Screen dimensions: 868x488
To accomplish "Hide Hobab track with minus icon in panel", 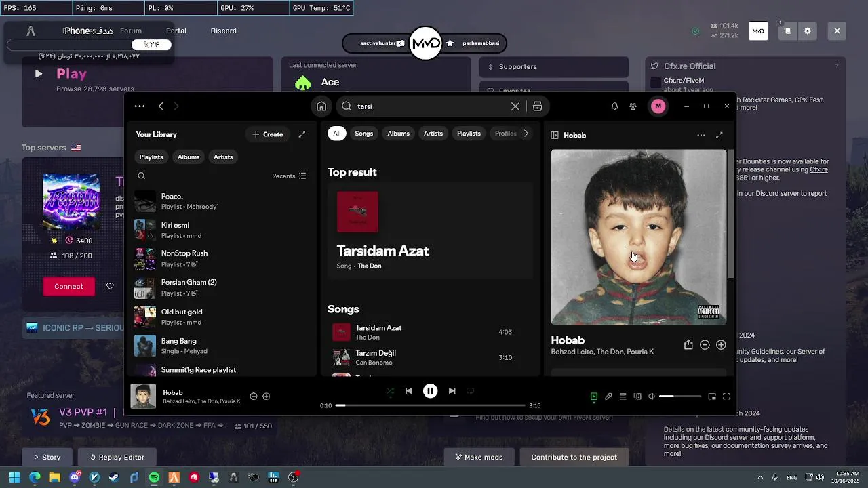I will (x=705, y=345).
